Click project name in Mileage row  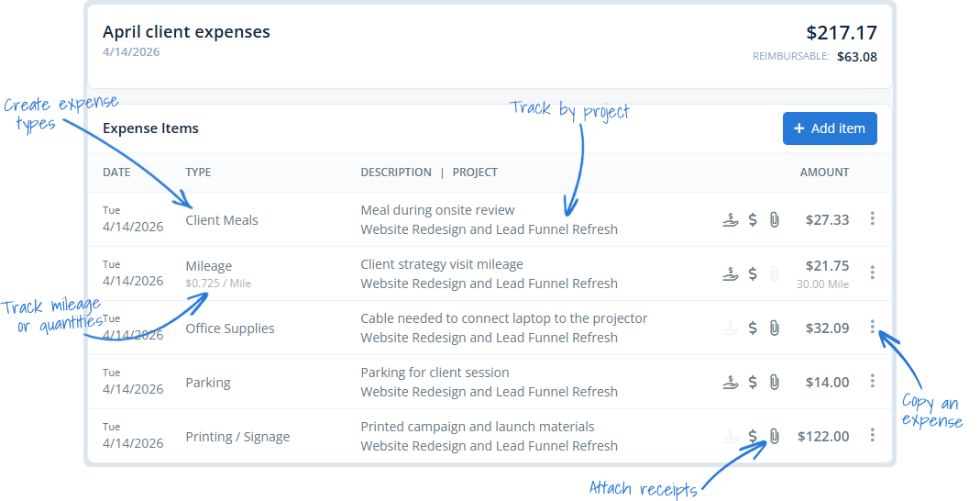489,284
